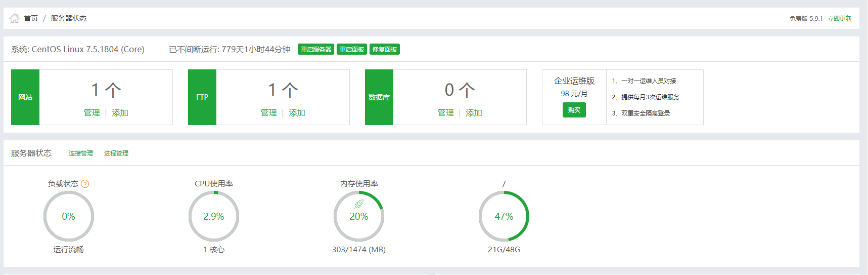
Task: Click the 立即更新 link
Action: [839, 19]
